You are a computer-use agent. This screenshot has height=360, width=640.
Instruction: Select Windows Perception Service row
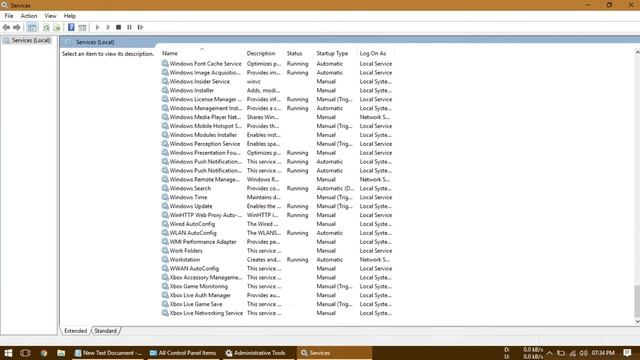coord(277,144)
